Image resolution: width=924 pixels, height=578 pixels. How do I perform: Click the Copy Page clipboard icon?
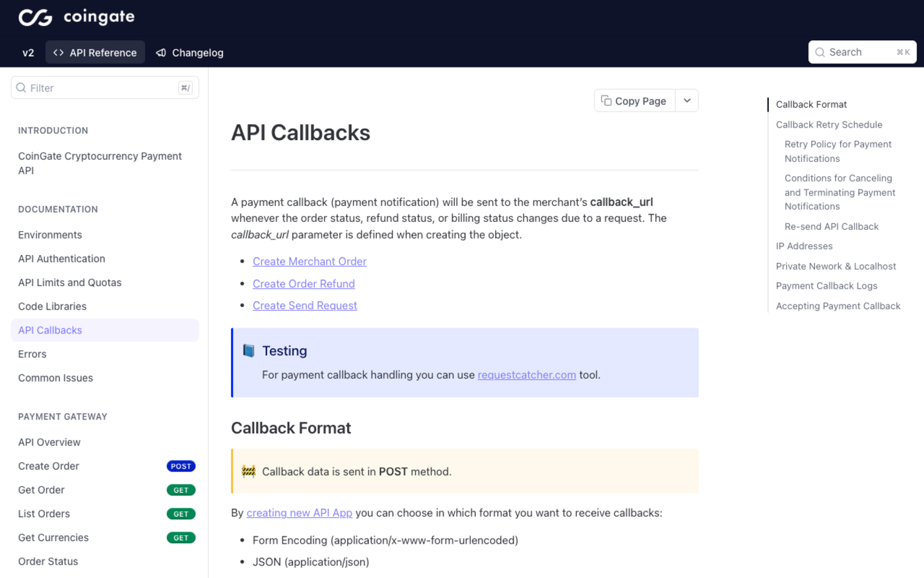coord(606,100)
